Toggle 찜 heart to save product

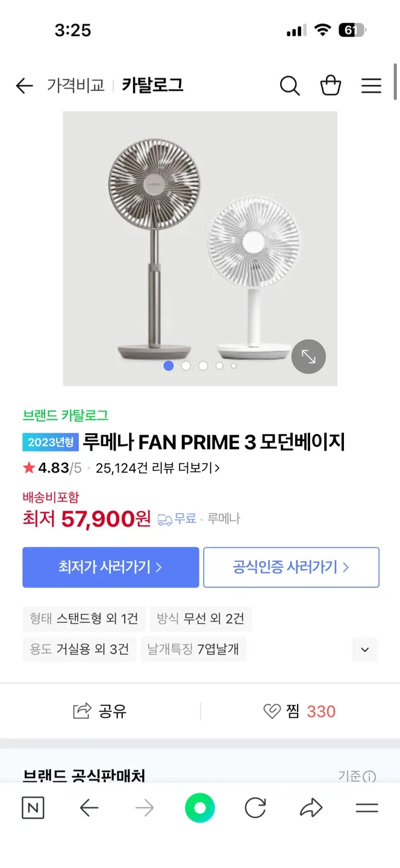click(272, 711)
